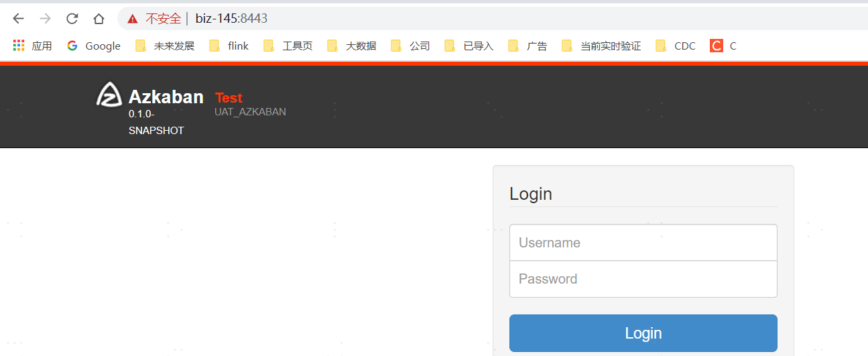Reload the page with the refresh icon
The width and height of the screenshot is (868, 356).
(72, 19)
